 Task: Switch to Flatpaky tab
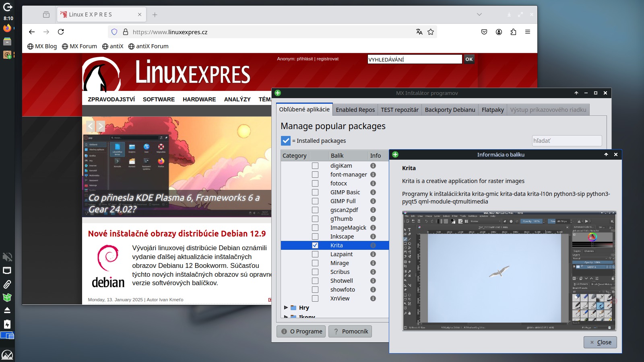point(493,110)
